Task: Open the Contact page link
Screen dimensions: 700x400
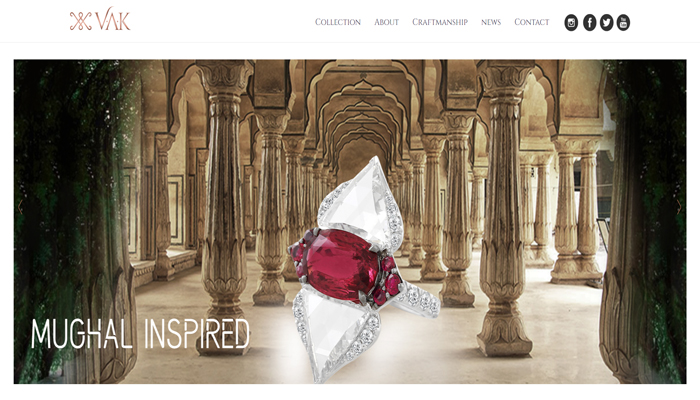Action: [532, 22]
